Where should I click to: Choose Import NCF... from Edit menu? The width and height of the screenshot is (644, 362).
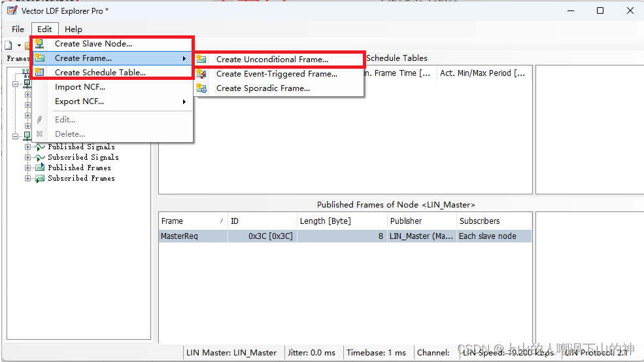[x=112, y=87]
